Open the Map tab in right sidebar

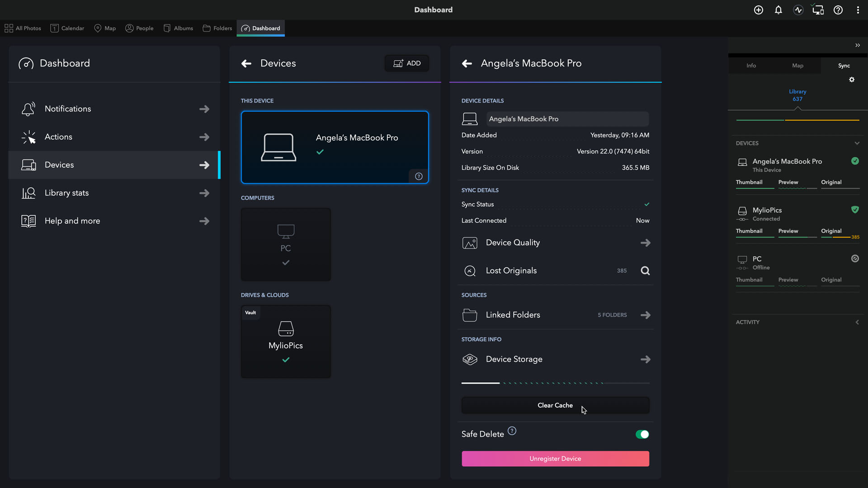point(797,66)
